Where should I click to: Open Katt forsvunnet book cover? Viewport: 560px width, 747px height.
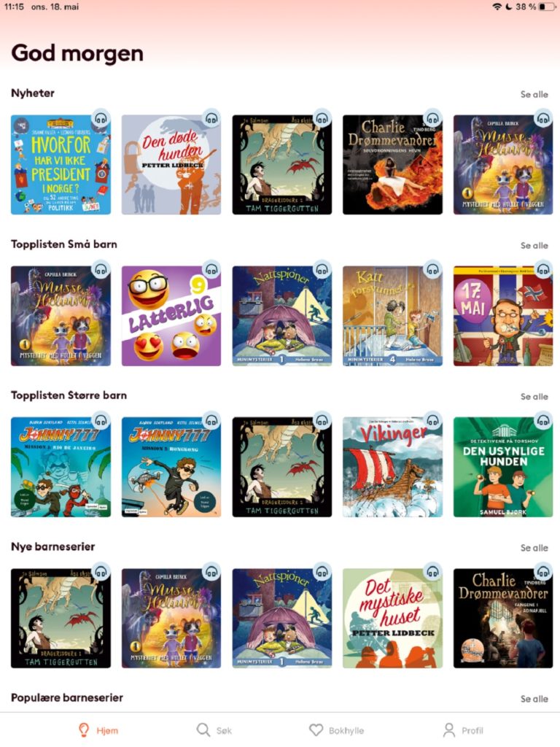coord(392,316)
